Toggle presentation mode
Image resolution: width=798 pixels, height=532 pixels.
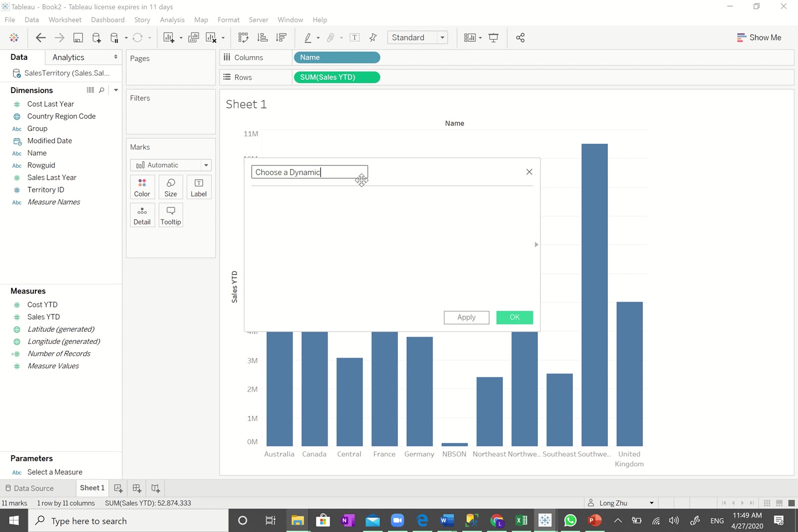[493, 37]
